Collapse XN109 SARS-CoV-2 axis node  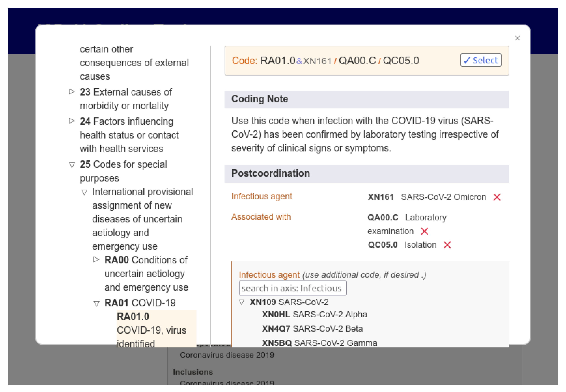coord(241,302)
